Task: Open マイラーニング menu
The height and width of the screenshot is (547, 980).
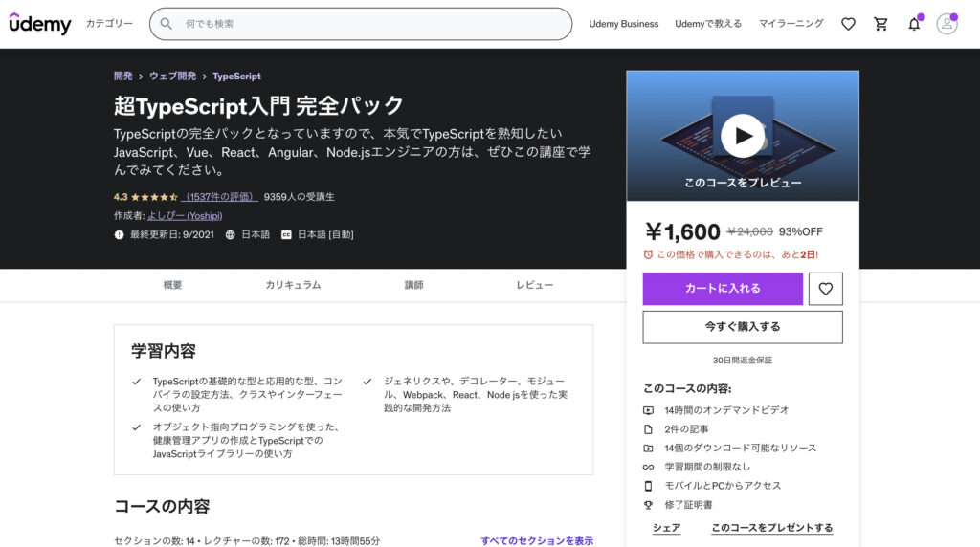Action: pyautogui.click(x=791, y=24)
